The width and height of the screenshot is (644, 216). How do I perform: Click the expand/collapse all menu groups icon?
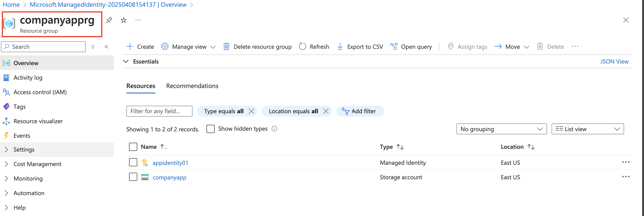[x=93, y=47]
